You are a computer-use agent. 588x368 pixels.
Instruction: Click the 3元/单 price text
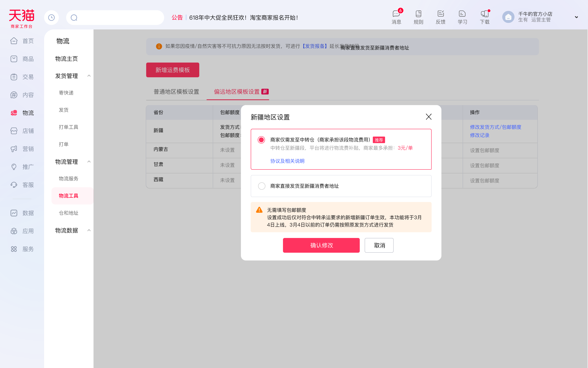pyautogui.click(x=405, y=148)
